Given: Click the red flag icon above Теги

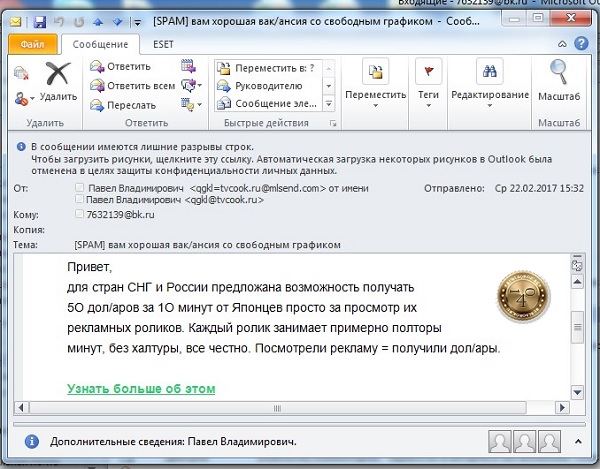Looking at the screenshot, I should (429, 72).
